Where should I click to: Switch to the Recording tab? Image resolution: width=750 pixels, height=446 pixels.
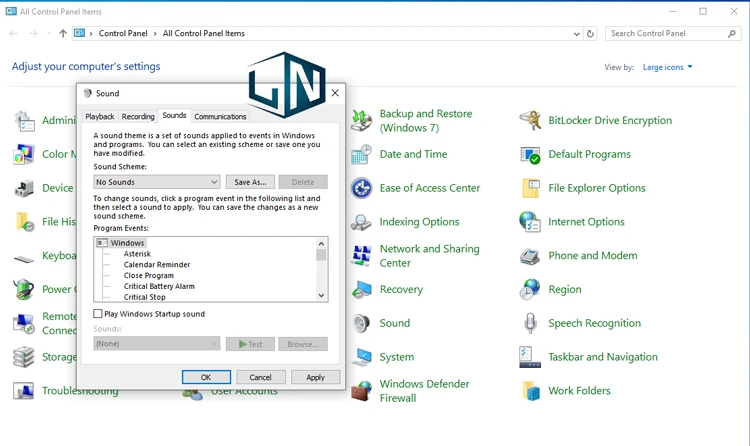tap(138, 116)
